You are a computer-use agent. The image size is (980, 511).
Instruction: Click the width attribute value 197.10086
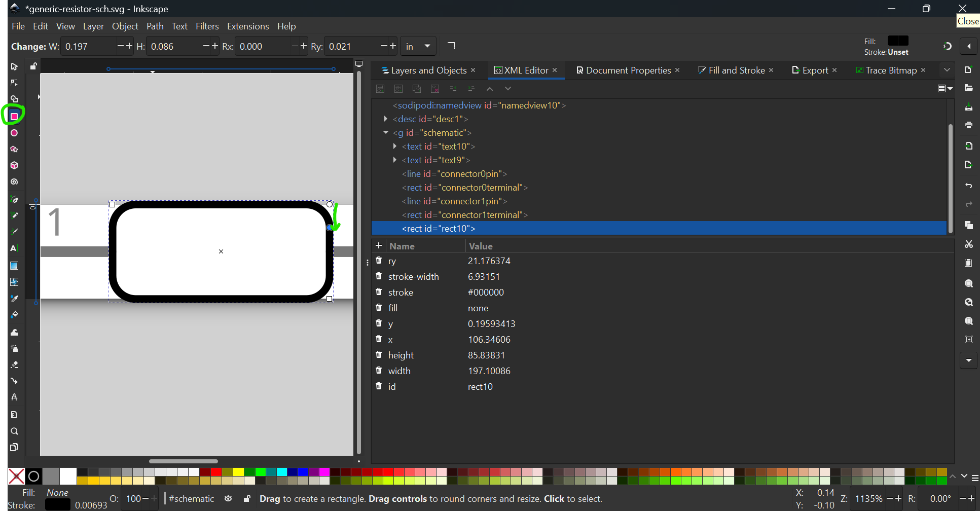(489, 371)
